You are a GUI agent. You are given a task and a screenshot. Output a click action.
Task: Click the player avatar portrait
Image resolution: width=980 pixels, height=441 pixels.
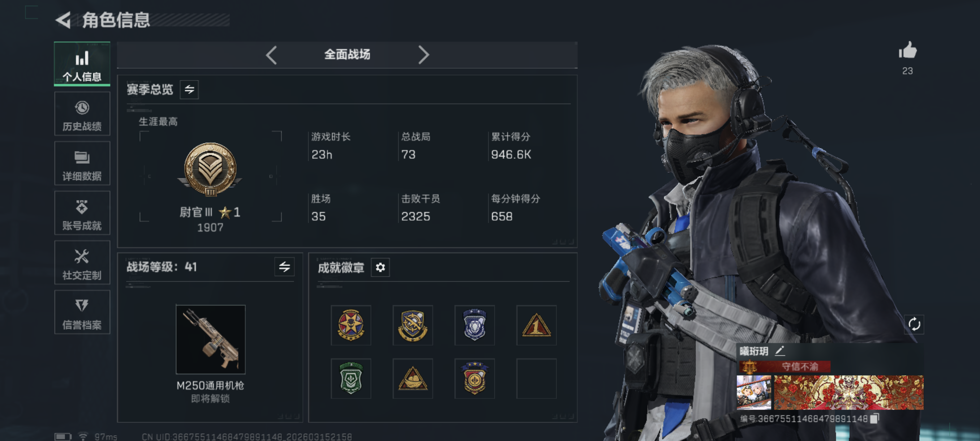[754, 392]
